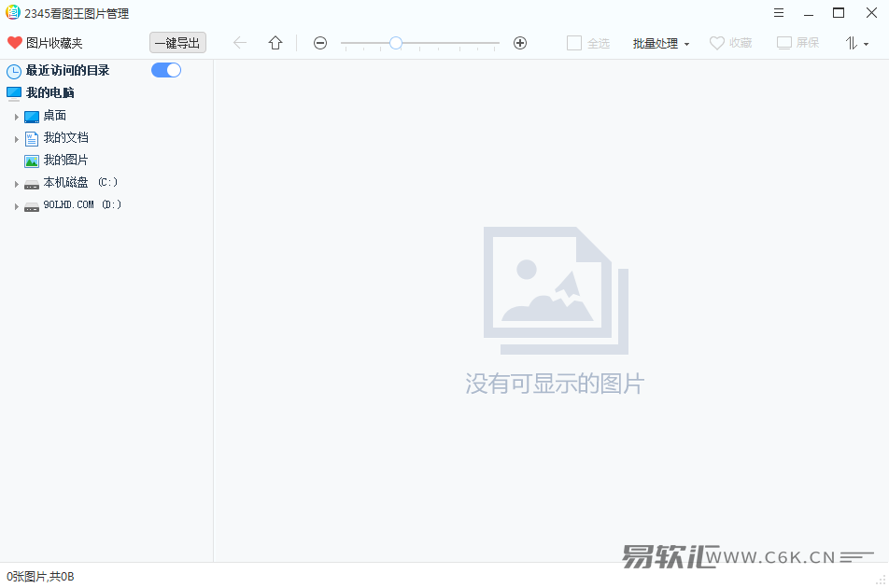Click the C: drive disk icon

coord(32,184)
